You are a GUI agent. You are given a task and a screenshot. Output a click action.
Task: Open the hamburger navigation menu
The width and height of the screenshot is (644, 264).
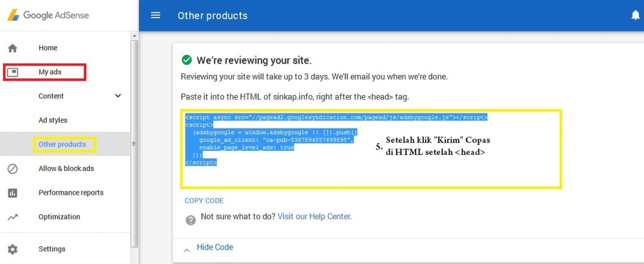click(156, 15)
